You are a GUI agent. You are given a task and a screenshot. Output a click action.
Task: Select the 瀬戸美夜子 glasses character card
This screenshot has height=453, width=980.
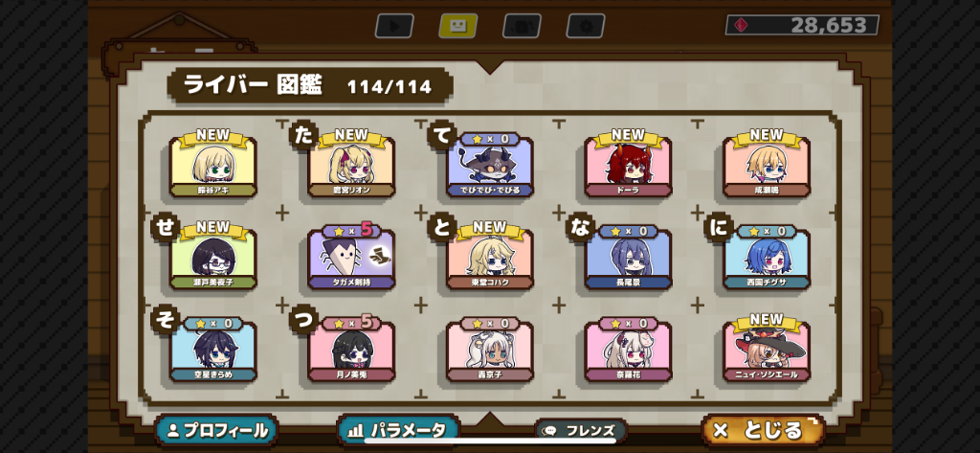tap(212, 256)
